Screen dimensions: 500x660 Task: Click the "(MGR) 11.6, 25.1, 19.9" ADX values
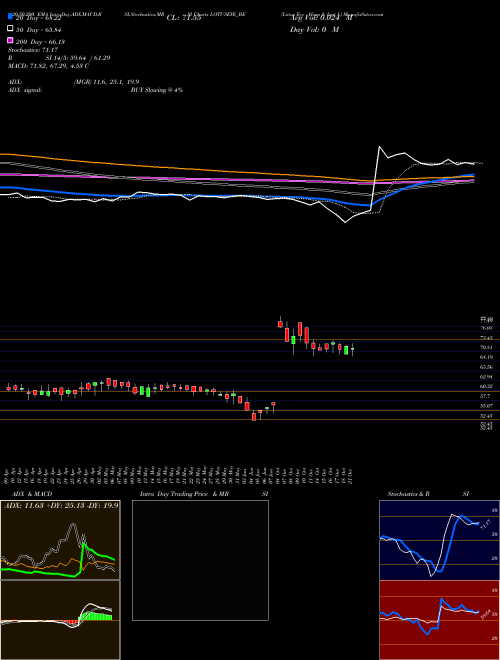click(x=106, y=82)
